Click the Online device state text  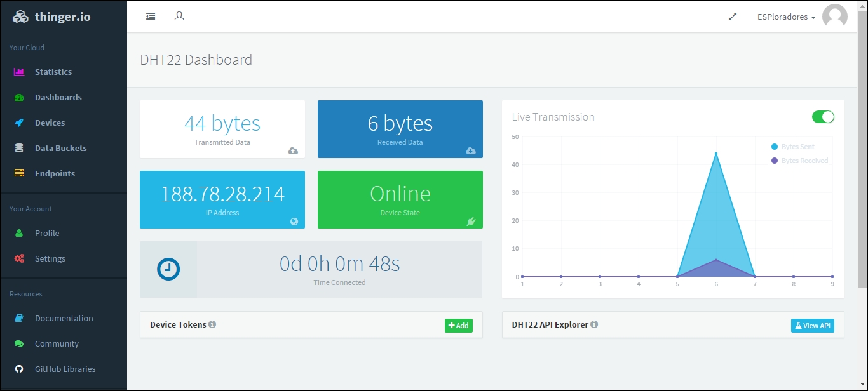click(x=400, y=194)
